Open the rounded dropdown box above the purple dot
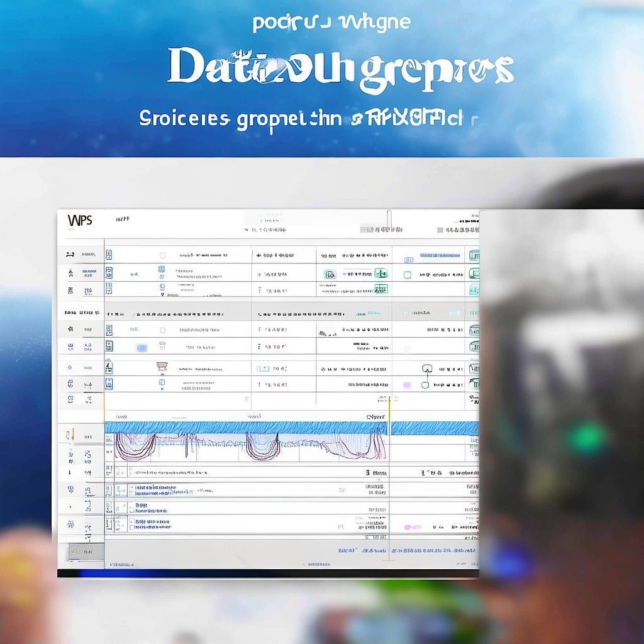This screenshot has height=644, width=644. click(426, 367)
